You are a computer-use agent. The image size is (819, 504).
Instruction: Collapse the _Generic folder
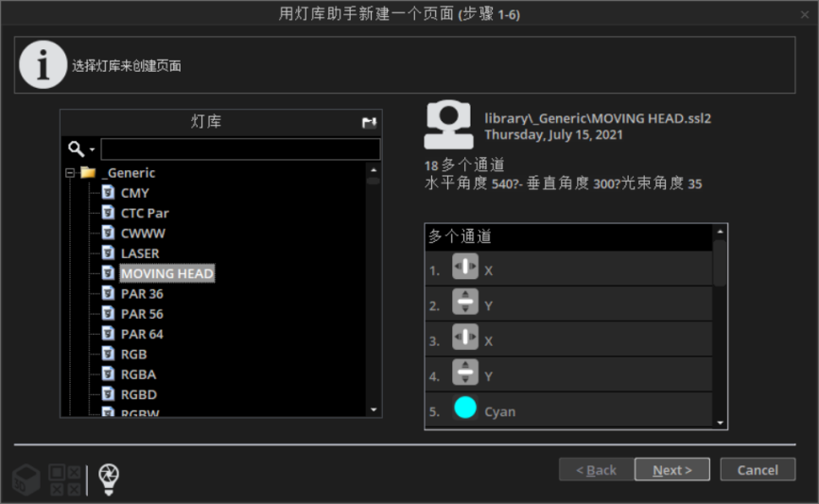pyautogui.click(x=70, y=173)
